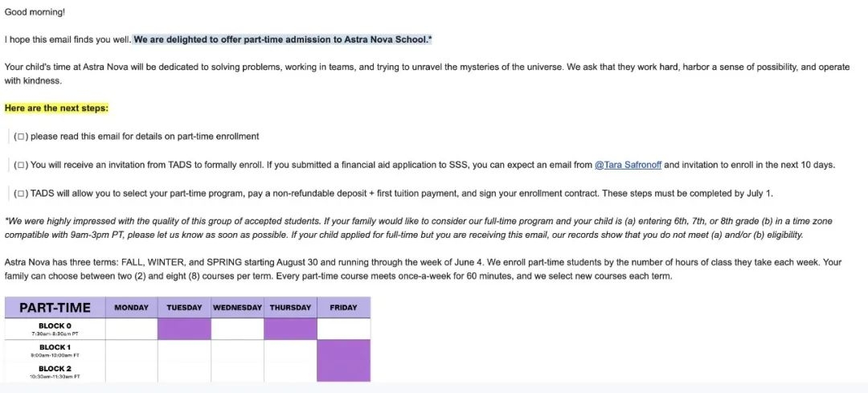Select the purple Thursday Block 0 cell
This screenshot has height=393, width=868.
(290, 329)
